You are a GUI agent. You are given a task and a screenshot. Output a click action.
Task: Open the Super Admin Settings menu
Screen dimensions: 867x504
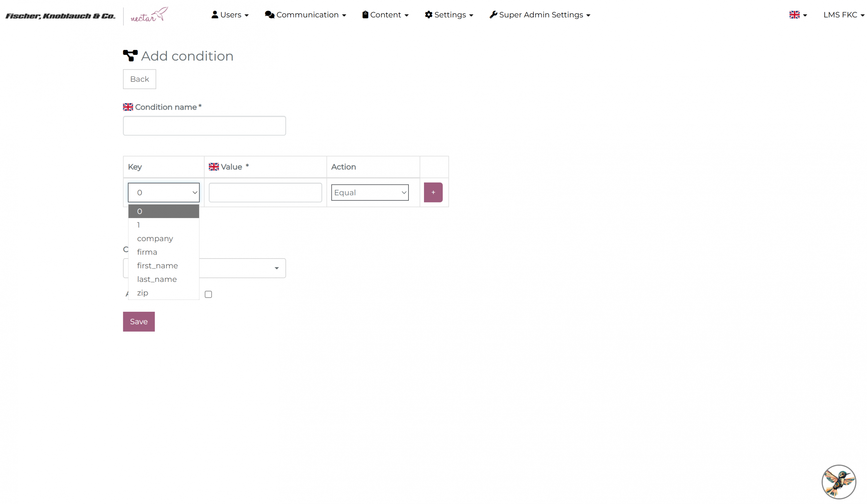tap(540, 15)
